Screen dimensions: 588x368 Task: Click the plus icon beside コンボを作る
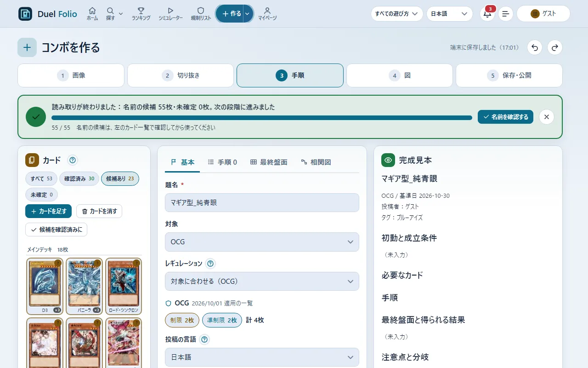pos(27,47)
